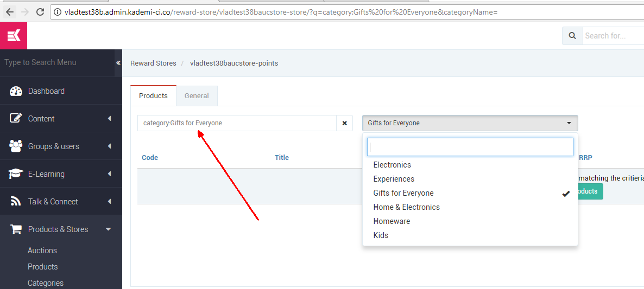
Task: Click the browser back arrow
Action: tap(10, 12)
